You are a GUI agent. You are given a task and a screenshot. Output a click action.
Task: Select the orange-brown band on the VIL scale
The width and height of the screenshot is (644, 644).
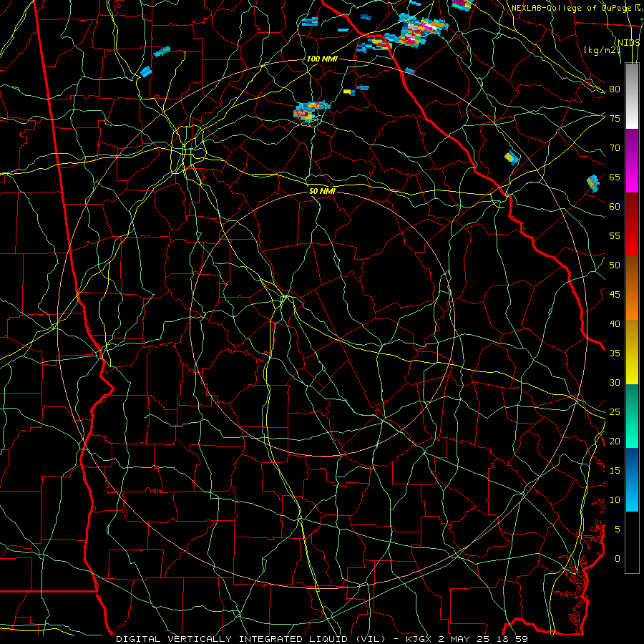632,288
